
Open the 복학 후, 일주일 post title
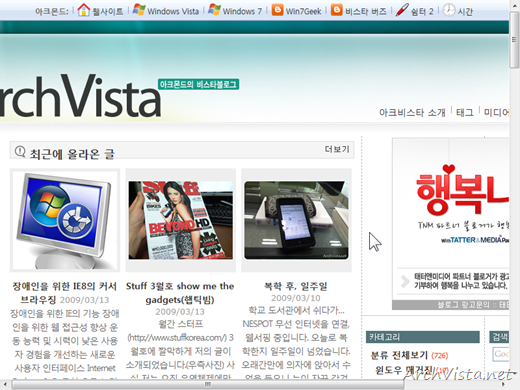[296, 286]
